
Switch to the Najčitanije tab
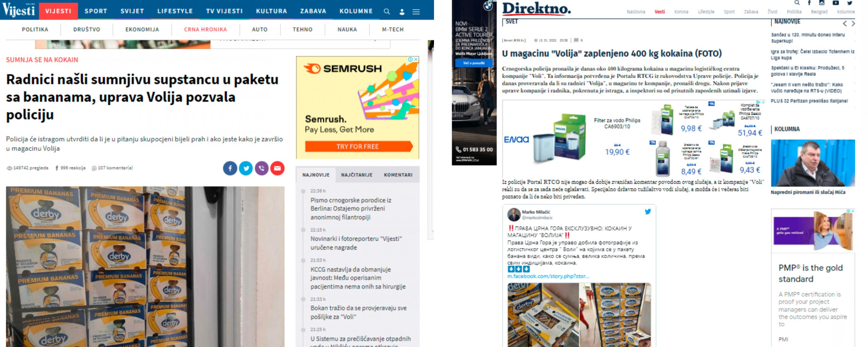(x=357, y=175)
